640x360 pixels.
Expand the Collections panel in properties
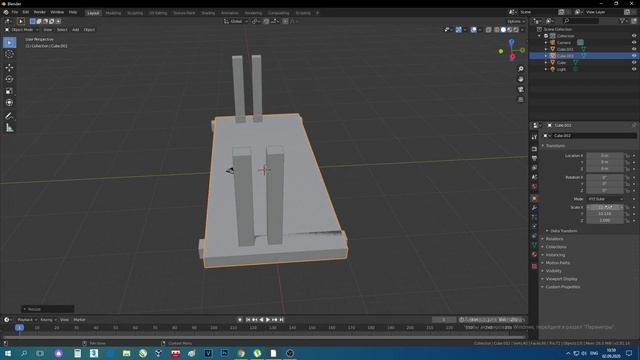coord(556,247)
